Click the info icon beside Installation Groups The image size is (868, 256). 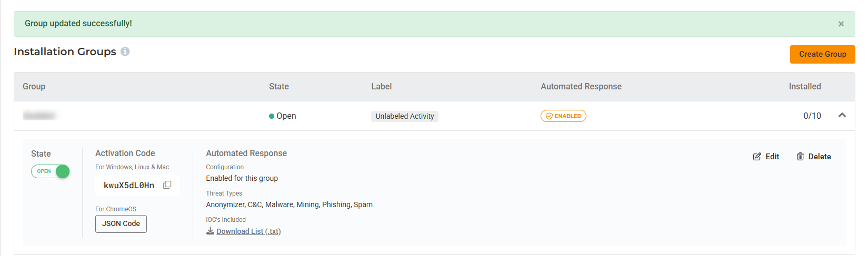coord(125,52)
